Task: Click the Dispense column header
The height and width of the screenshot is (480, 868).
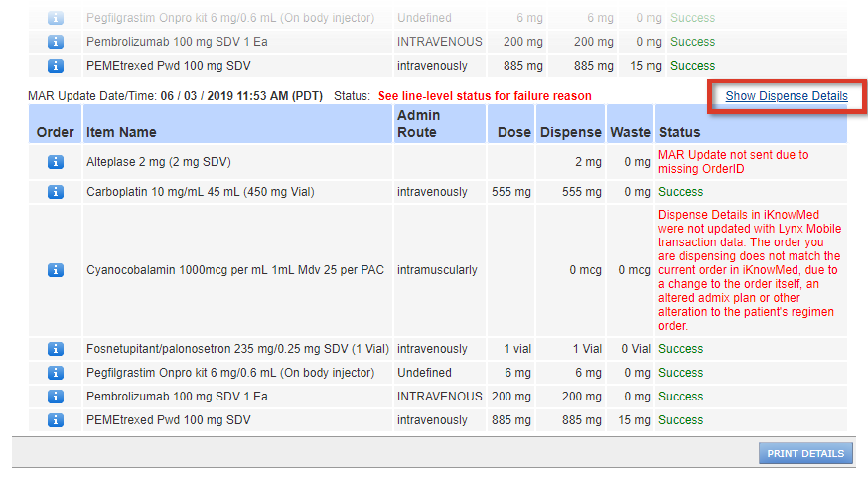Action: click(x=570, y=132)
